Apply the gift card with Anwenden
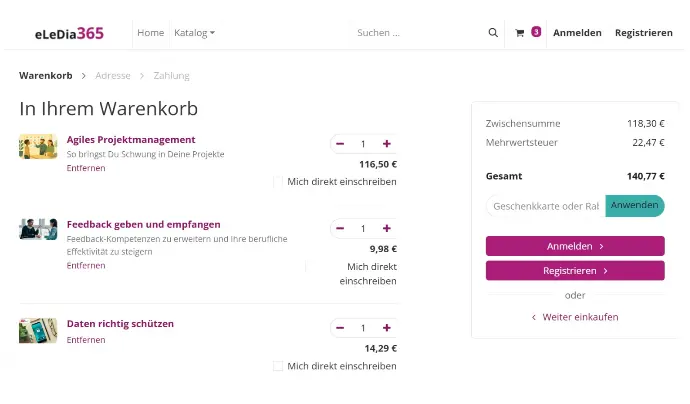 (635, 206)
